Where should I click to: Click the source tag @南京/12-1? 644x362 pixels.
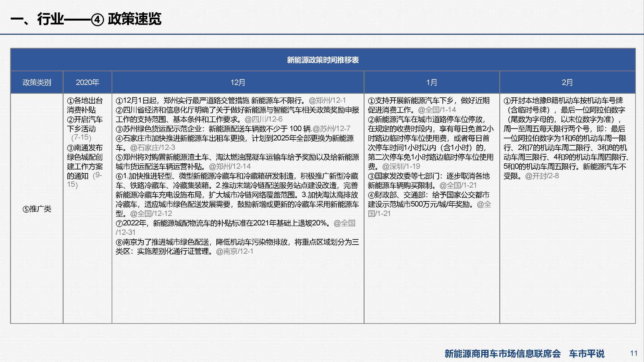pyautogui.click(x=234, y=251)
